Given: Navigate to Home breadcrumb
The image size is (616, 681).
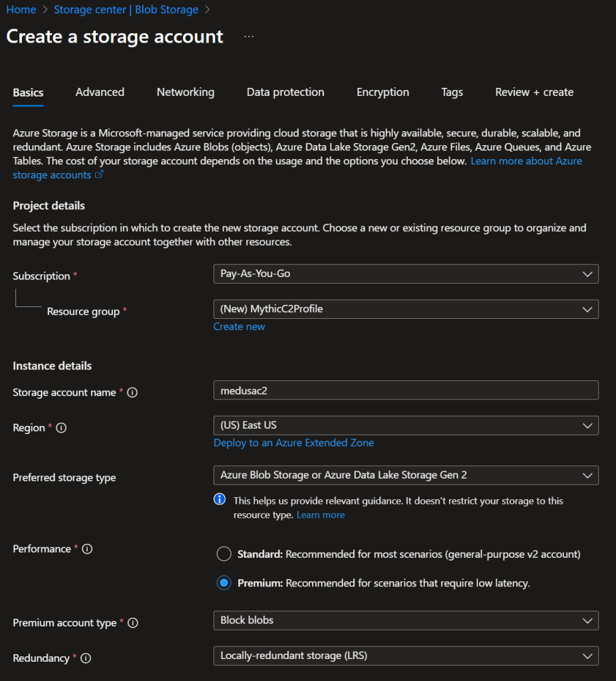Looking at the screenshot, I should (21, 10).
